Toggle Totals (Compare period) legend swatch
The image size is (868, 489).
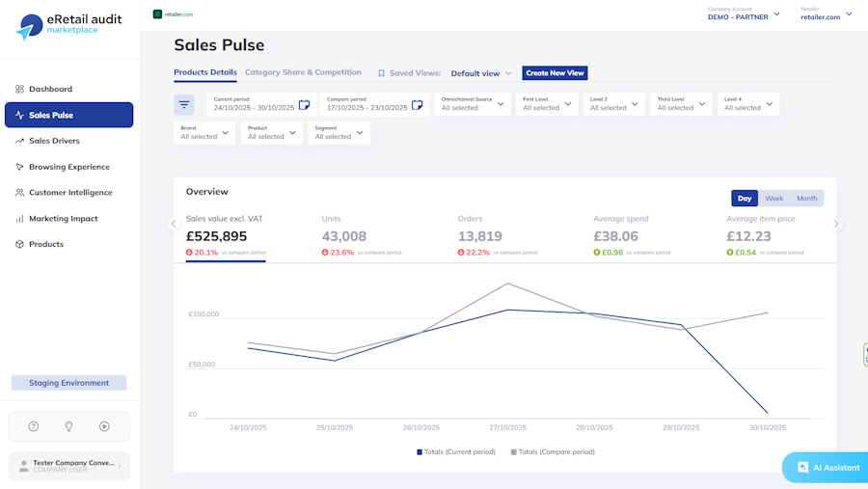coord(514,452)
